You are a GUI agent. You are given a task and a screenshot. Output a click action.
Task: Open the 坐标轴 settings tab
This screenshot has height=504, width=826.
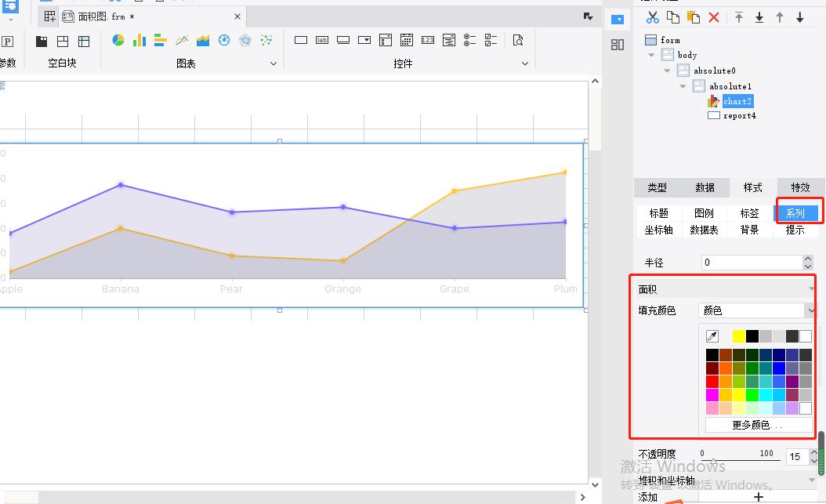(658, 230)
